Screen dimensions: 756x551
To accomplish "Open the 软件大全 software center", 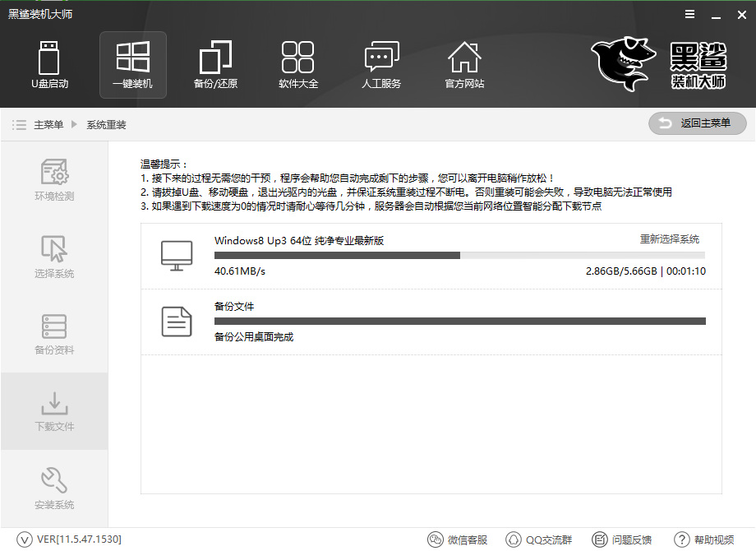I will point(298,65).
